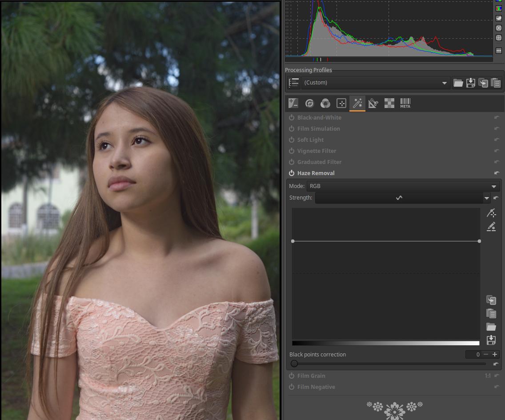This screenshot has width=505, height=420.
Task: Open the Processing Profiles dropdown
Action: [x=376, y=83]
